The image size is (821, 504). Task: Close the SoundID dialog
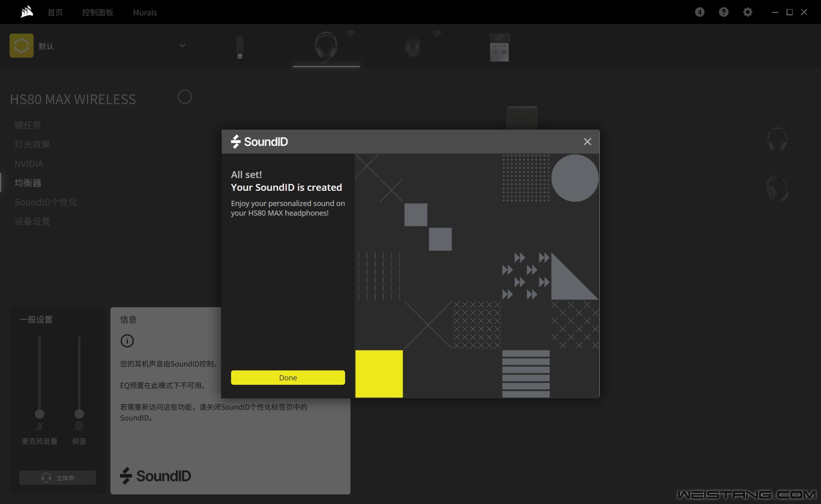587,142
